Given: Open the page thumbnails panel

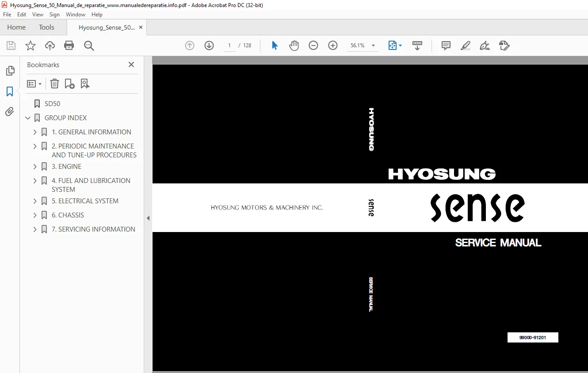Looking at the screenshot, I should (10, 71).
